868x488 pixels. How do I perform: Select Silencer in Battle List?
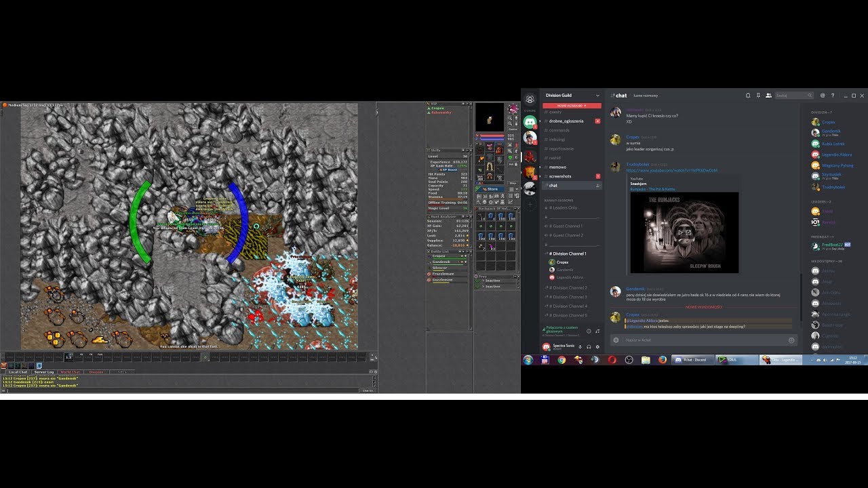pos(448,268)
